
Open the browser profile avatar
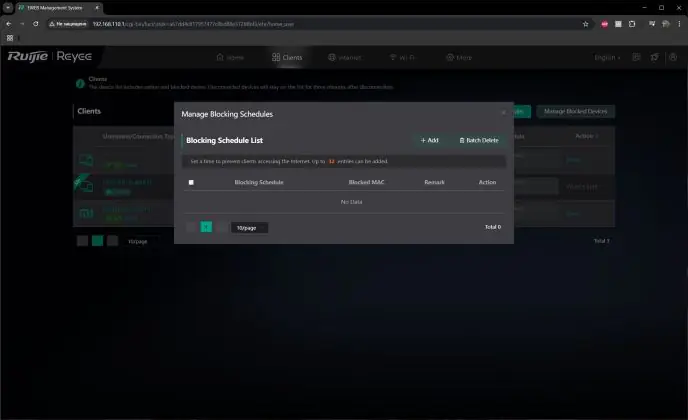(x=666, y=24)
